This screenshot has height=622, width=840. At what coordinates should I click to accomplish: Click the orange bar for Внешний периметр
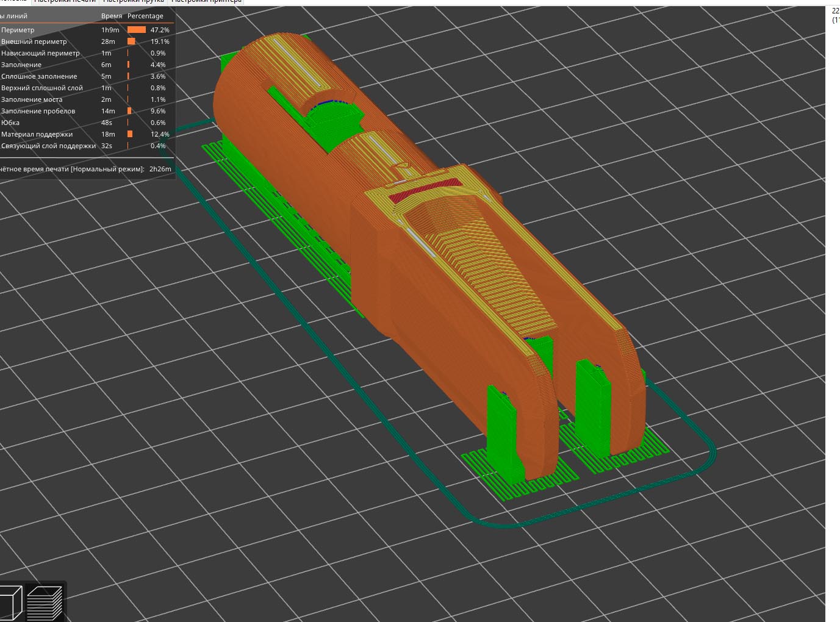tap(131, 41)
